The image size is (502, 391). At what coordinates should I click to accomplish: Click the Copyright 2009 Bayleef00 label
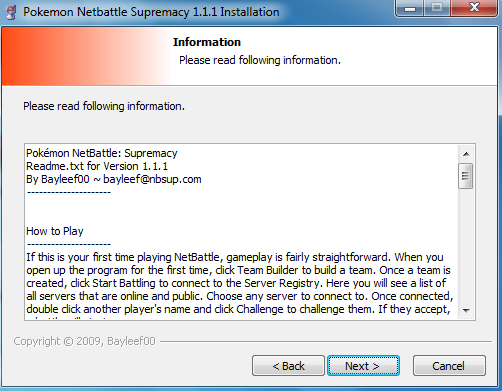(x=84, y=341)
